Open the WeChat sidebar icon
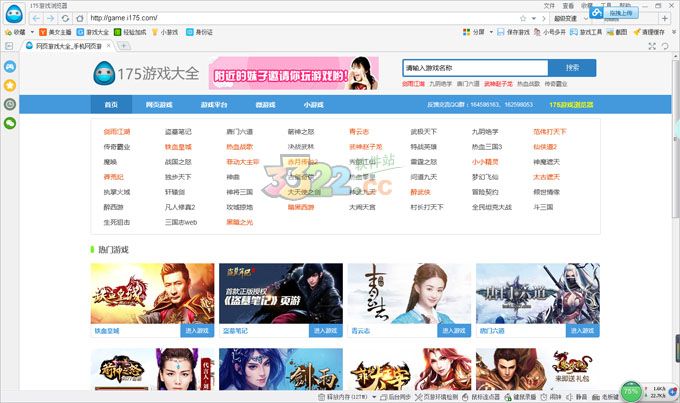The width and height of the screenshot is (680, 403). click(x=10, y=123)
